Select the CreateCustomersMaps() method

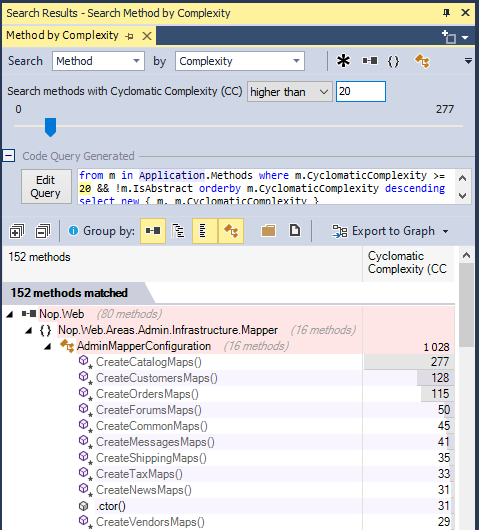tap(157, 378)
